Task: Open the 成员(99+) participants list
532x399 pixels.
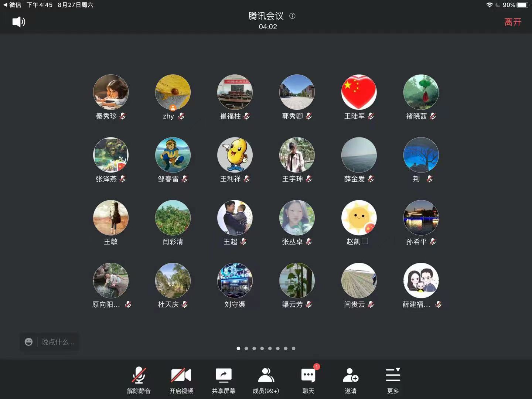Action: pyautogui.click(x=266, y=380)
